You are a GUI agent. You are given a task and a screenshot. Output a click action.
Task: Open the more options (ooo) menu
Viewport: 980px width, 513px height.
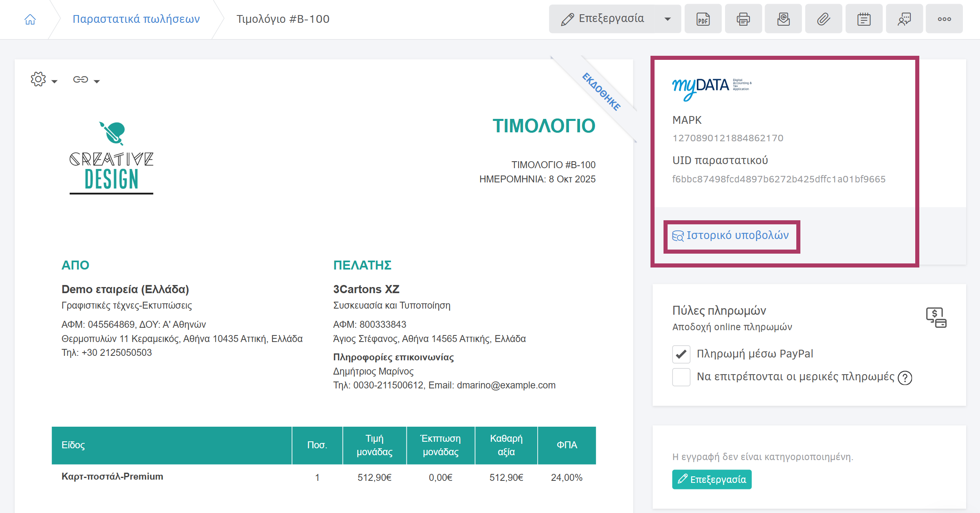pyautogui.click(x=944, y=19)
